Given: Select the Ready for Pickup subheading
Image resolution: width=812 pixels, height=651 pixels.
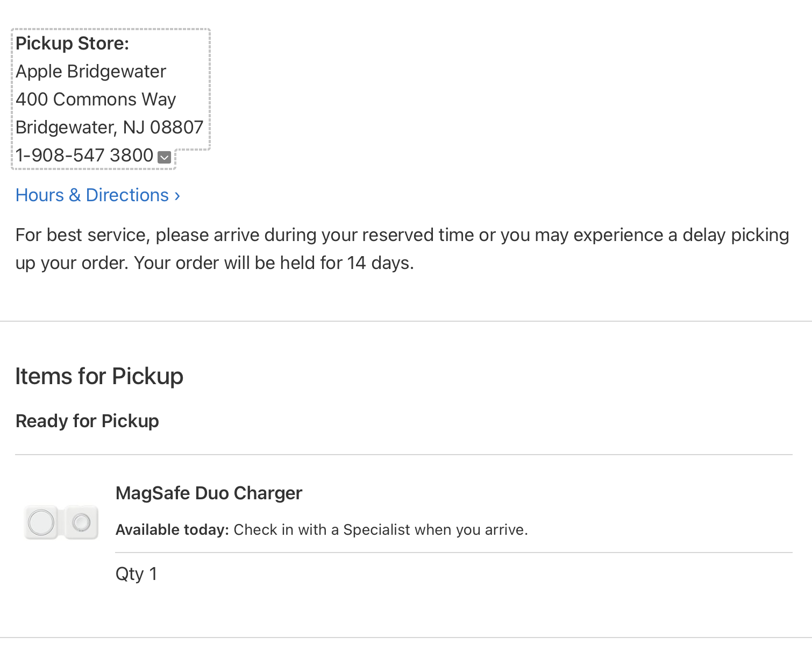Looking at the screenshot, I should tap(87, 421).
